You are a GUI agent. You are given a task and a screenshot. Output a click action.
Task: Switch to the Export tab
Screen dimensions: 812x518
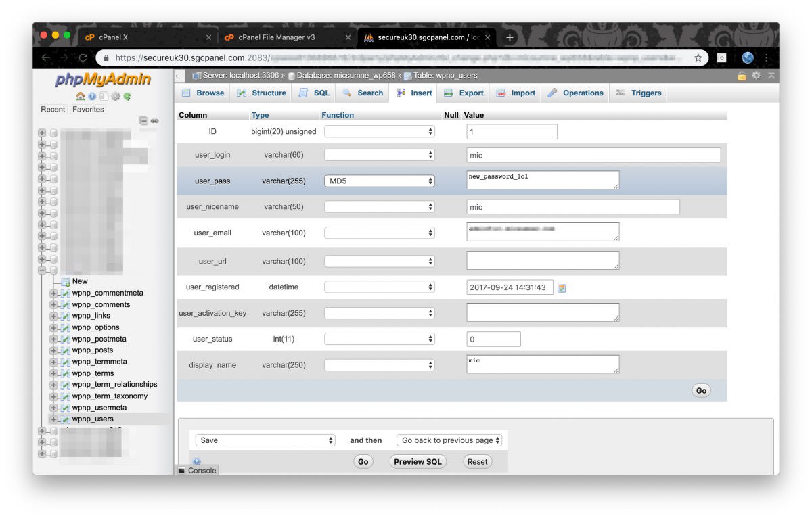tap(464, 93)
